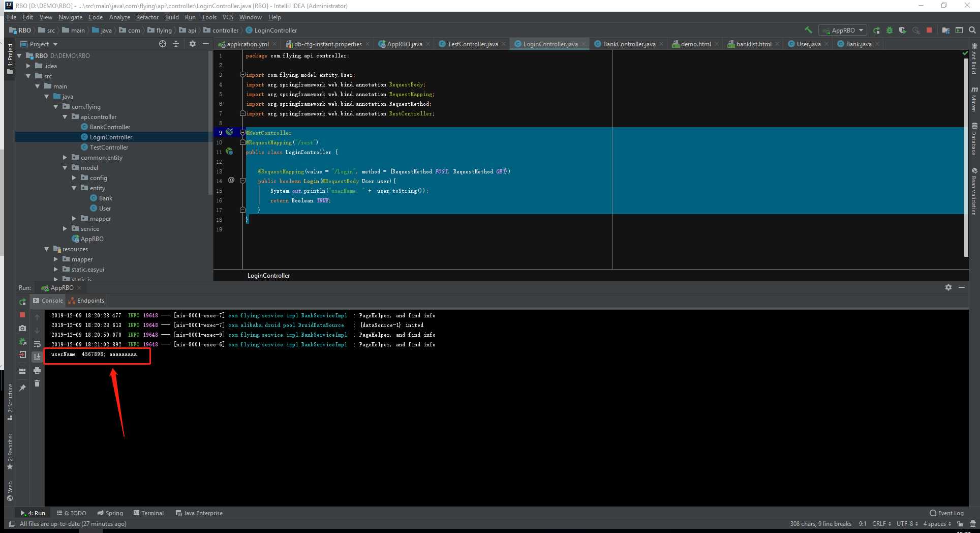This screenshot has height=533, width=980.
Task: Click Dump Threads camera icon in Run panel
Action: [22, 329]
